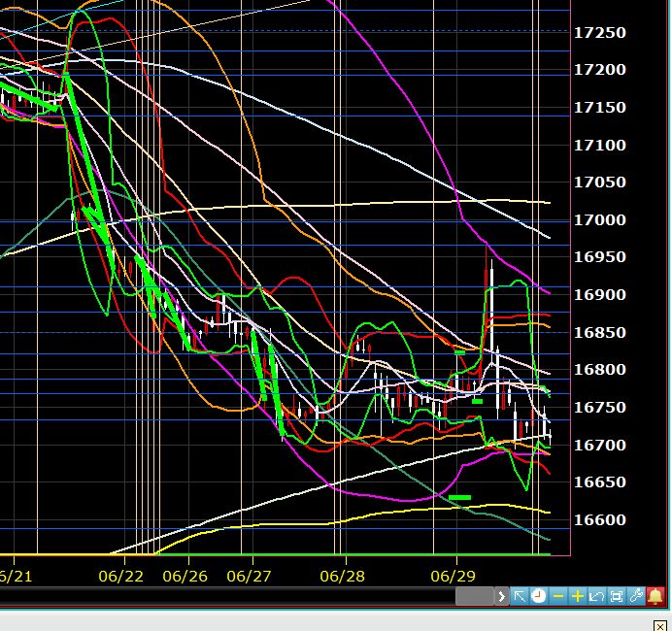This screenshot has width=672, height=631.
Task: Click the 17250 price axis label
Action: point(599,32)
